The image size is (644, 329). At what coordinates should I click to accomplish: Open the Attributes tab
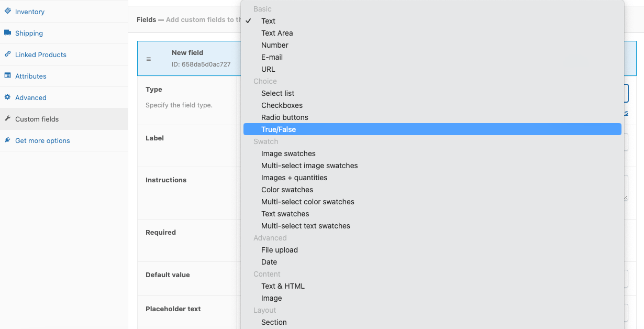click(x=64, y=76)
